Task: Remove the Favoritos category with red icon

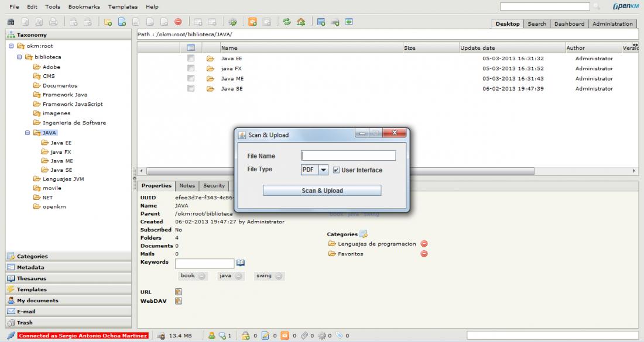Action: [x=424, y=254]
